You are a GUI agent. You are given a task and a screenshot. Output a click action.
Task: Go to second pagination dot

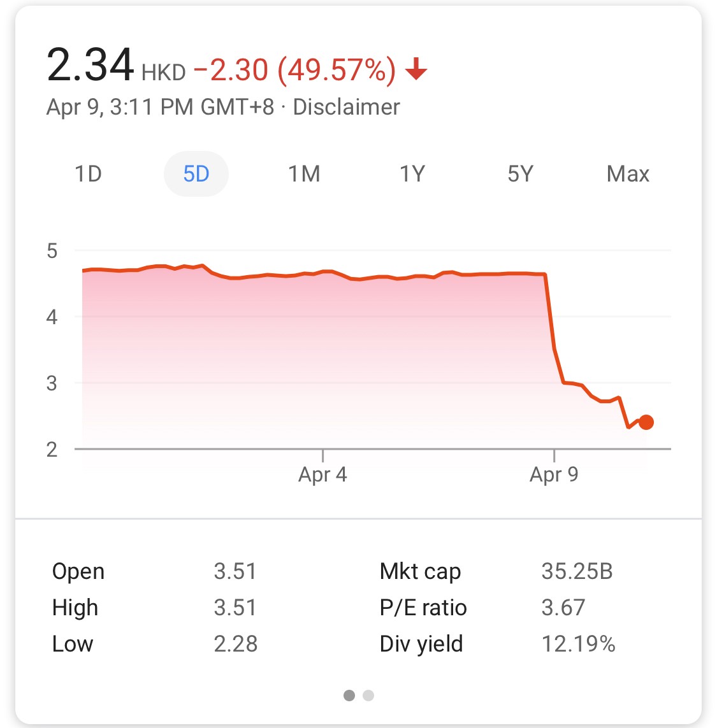click(368, 695)
